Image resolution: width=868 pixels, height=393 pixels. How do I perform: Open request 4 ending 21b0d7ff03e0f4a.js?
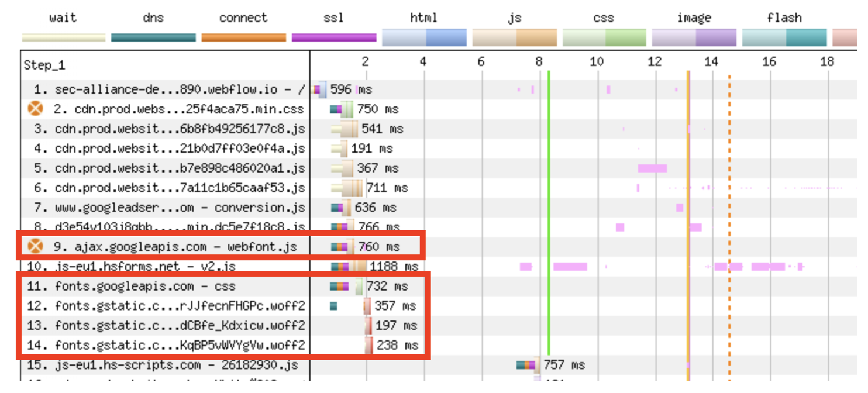(x=170, y=149)
